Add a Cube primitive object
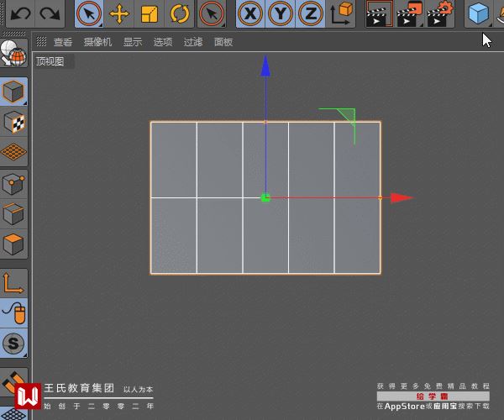 (x=479, y=13)
